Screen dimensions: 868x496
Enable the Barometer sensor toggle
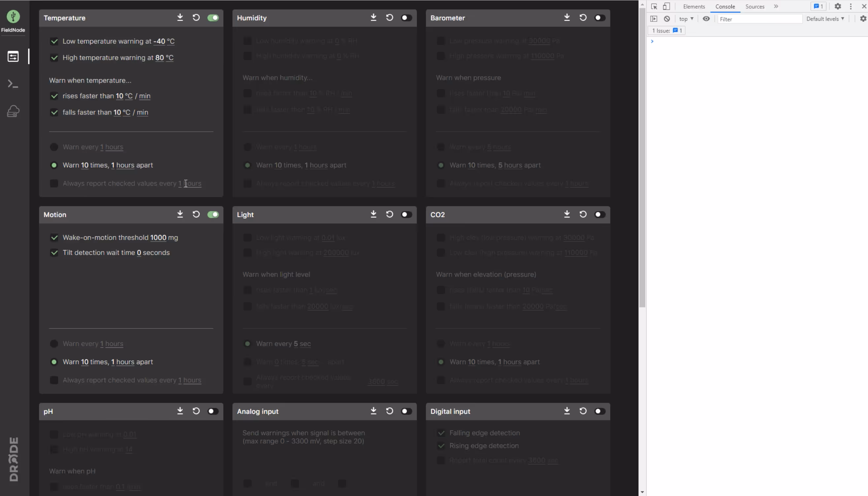point(600,18)
